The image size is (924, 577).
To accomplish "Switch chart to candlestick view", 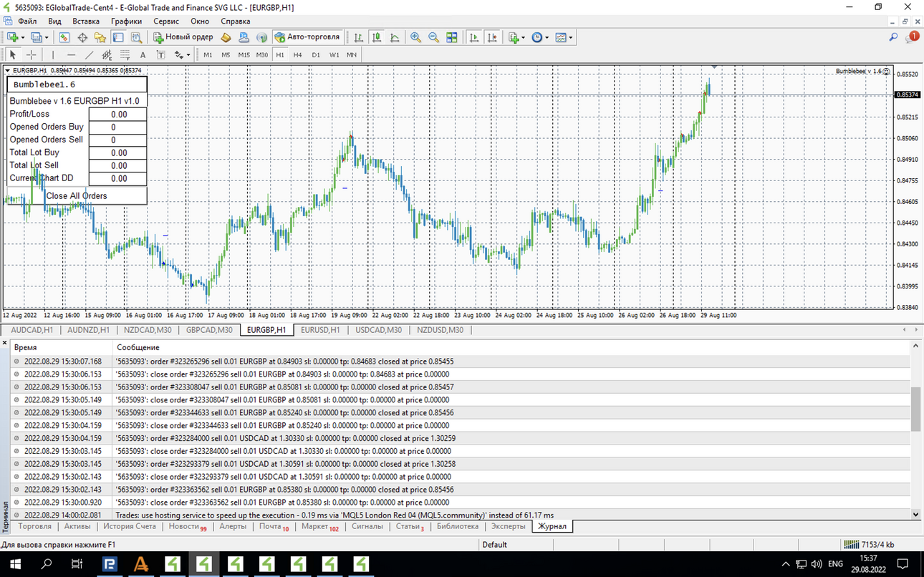I will (376, 37).
